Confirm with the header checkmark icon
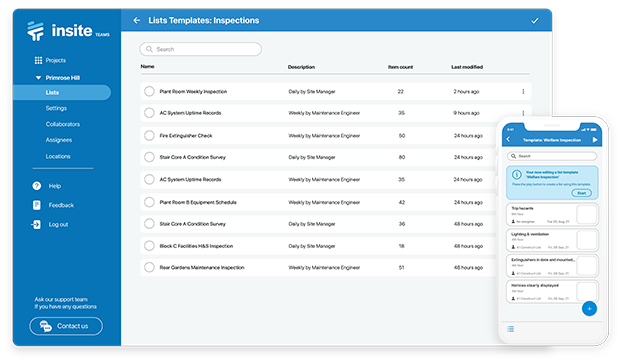The height and width of the screenshot is (362, 624). [534, 21]
